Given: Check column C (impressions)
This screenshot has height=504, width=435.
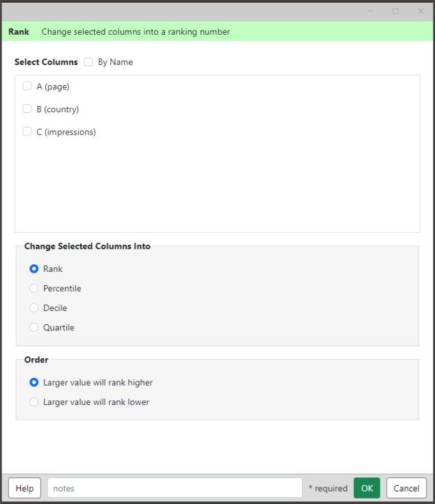Looking at the screenshot, I should click(x=27, y=132).
